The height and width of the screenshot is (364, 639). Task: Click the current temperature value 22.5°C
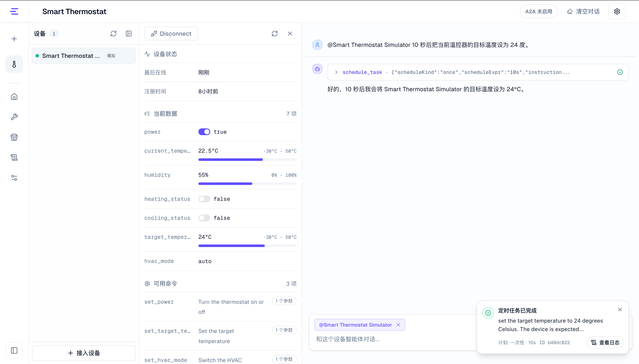pyautogui.click(x=208, y=151)
